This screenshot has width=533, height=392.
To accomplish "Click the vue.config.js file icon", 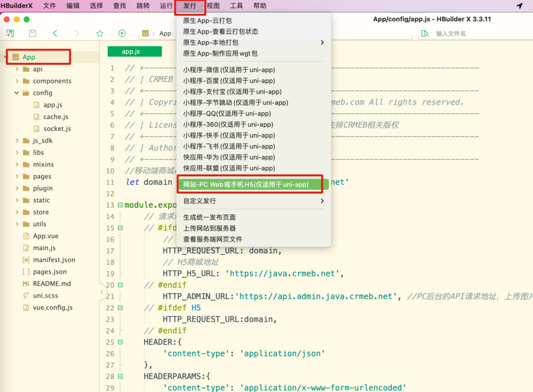I will click(26, 307).
